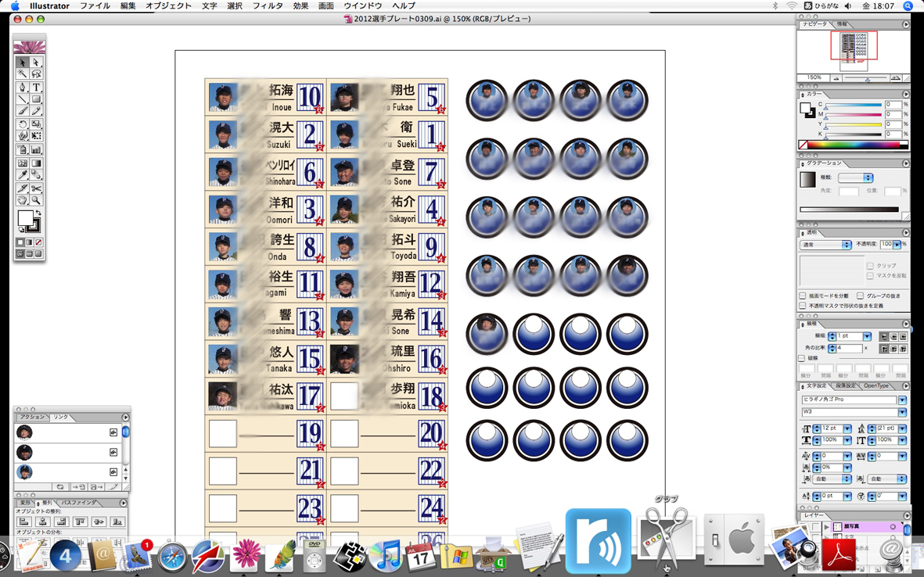Switch to the 情報 tab
The width and height of the screenshot is (924, 577).
click(842, 24)
